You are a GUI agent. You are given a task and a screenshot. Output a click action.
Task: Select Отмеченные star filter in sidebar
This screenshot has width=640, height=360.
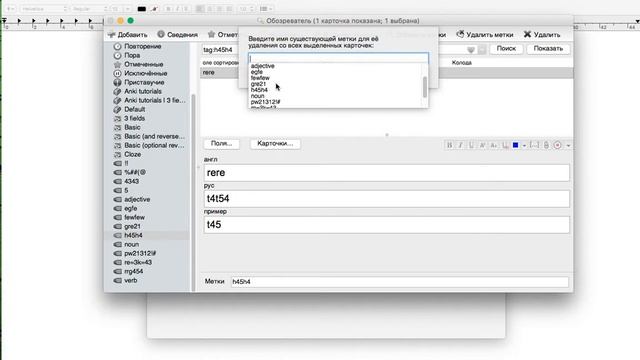click(x=139, y=64)
